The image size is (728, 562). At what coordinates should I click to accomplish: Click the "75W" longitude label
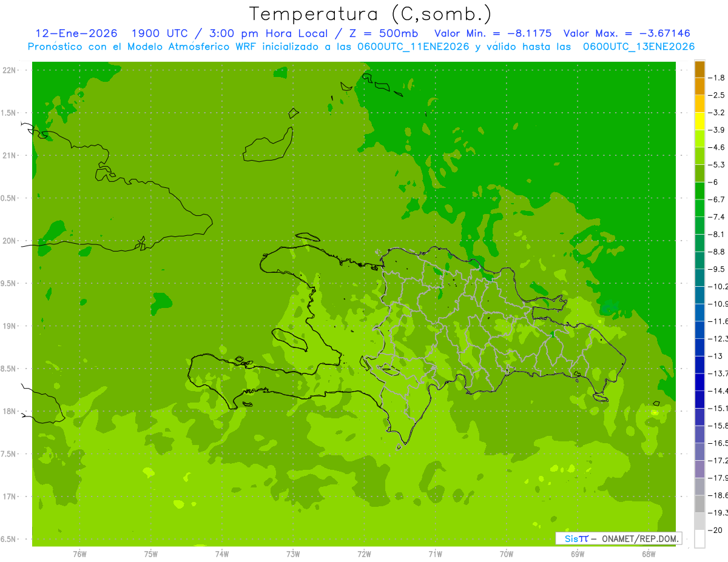tap(151, 554)
